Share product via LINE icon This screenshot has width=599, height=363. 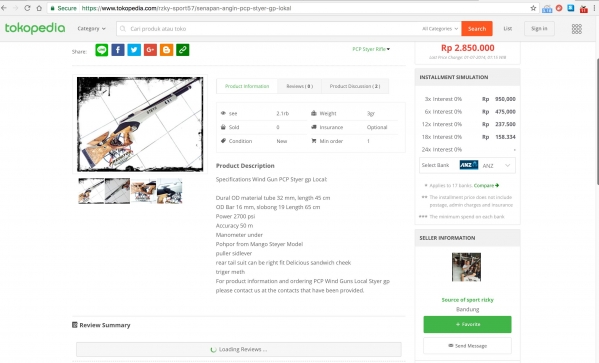pos(102,50)
